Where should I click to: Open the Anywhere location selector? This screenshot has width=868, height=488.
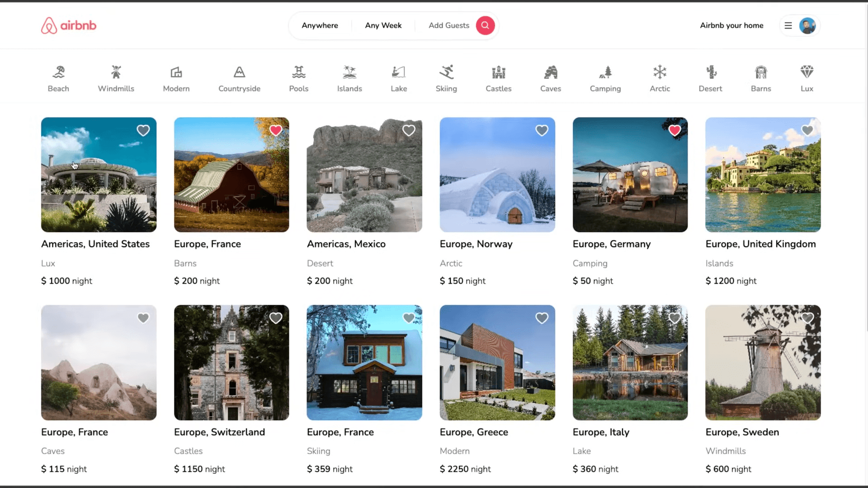pyautogui.click(x=320, y=26)
